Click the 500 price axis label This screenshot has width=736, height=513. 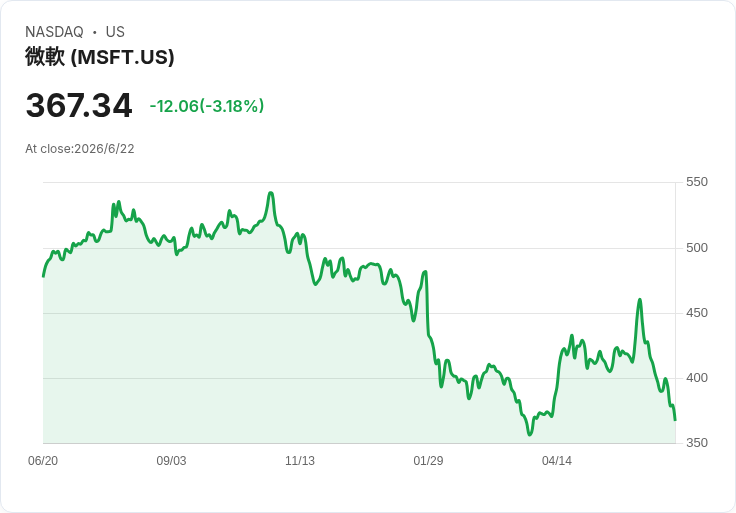[x=697, y=248]
